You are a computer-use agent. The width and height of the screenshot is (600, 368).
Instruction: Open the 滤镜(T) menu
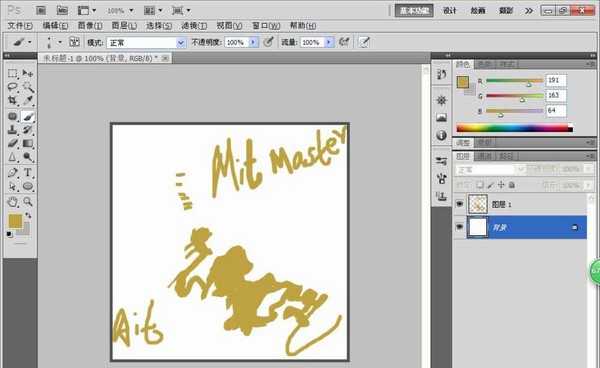tap(194, 26)
